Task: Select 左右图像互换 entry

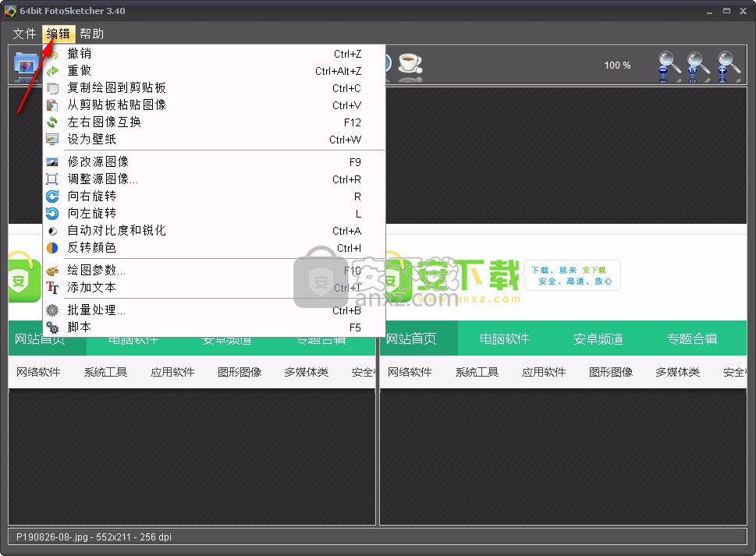Action: 214,122
